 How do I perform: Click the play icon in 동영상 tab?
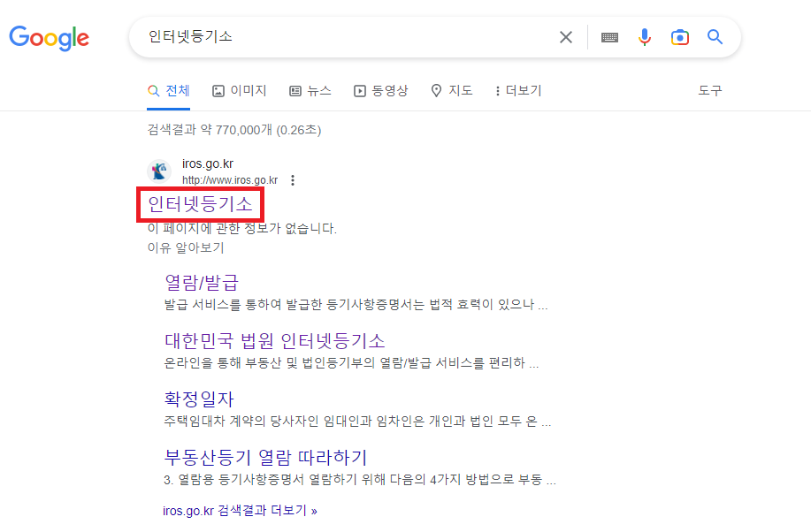point(360,91)
